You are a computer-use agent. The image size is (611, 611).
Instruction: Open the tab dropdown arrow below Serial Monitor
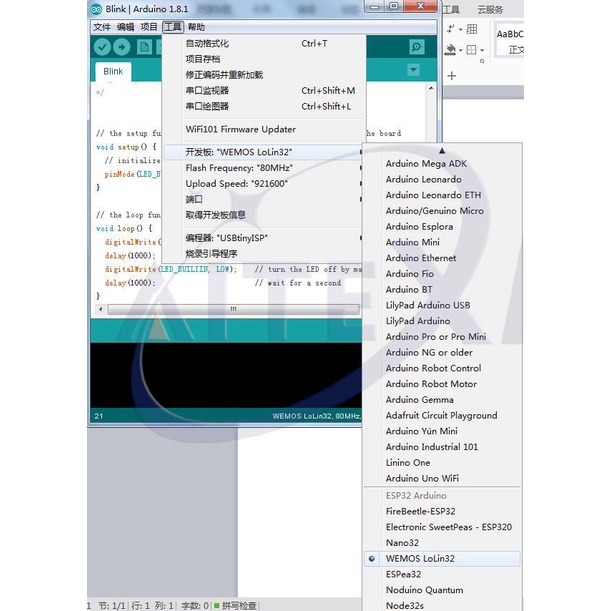413,70
